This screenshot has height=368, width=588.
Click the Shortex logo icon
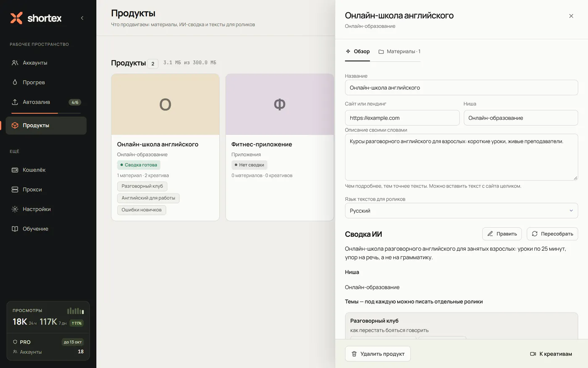[x=16, y=18]
